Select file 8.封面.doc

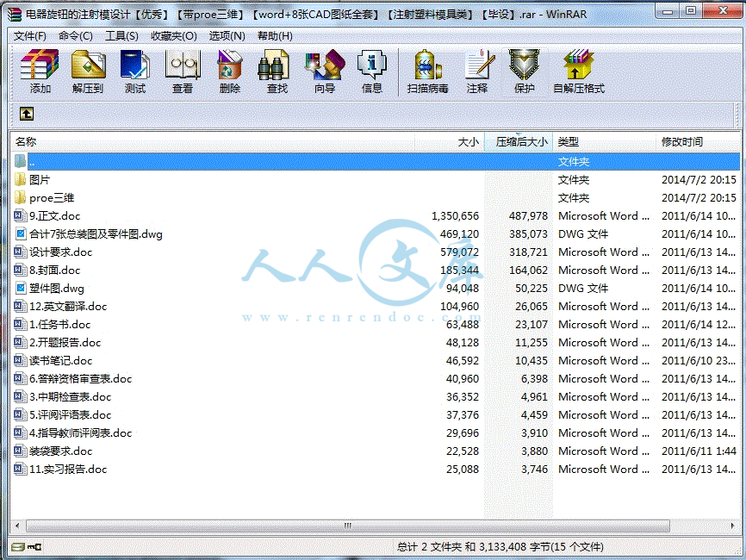(x=55, y=270)
